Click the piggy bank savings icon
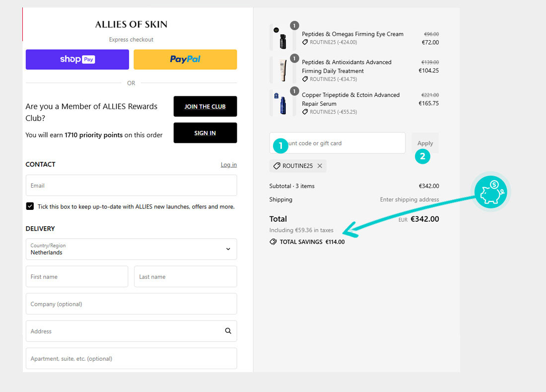Viewport: 546px width, 392px height. (x=489, y=192)
